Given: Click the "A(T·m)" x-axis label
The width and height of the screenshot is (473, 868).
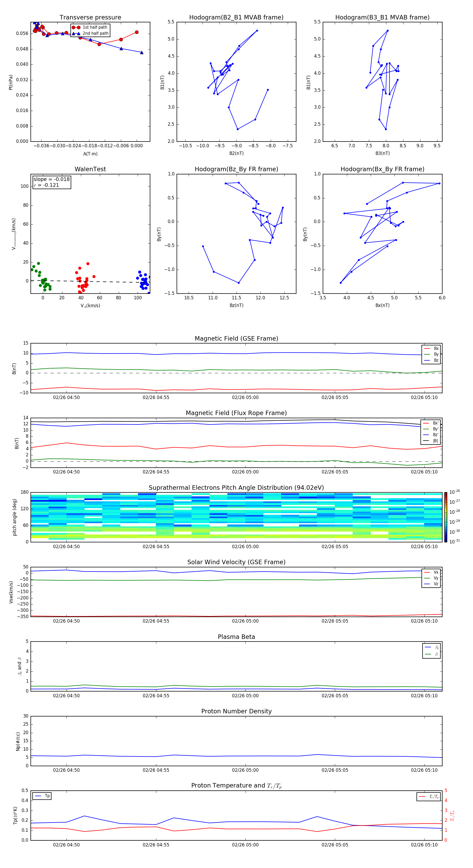Looking at the screenshot, I should (x=90, y=154).
